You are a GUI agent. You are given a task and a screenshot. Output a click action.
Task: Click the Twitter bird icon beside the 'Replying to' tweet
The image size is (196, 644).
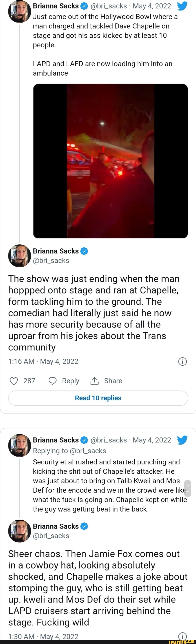pyautogui.click(x=182, y=440)
